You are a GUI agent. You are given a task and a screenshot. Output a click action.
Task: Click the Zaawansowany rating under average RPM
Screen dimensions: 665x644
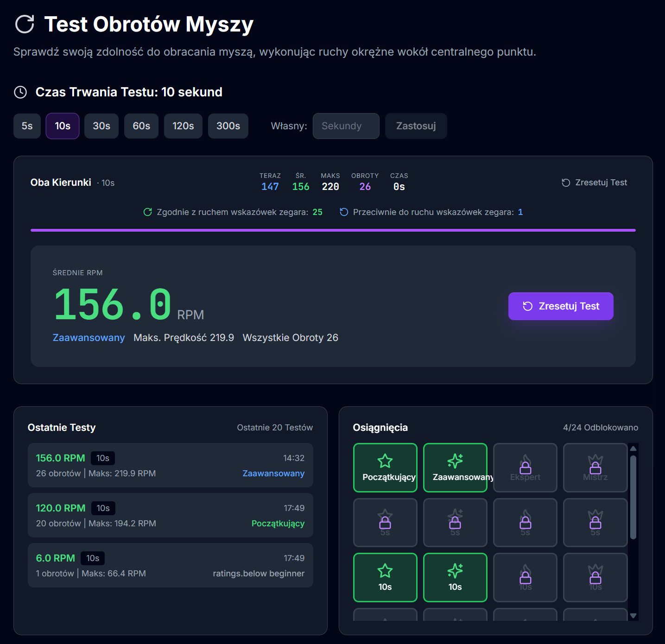click(89, 338)
